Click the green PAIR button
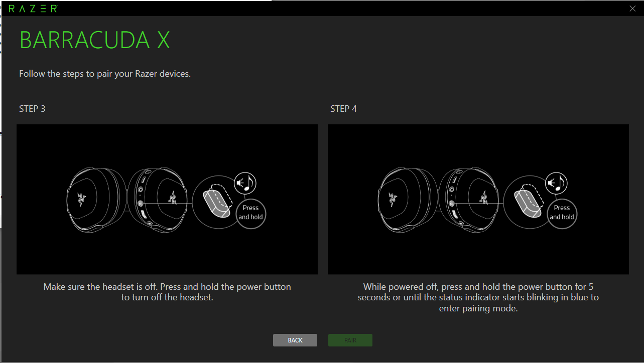This screenshot has height=363, width=644. tap(350, 340)
